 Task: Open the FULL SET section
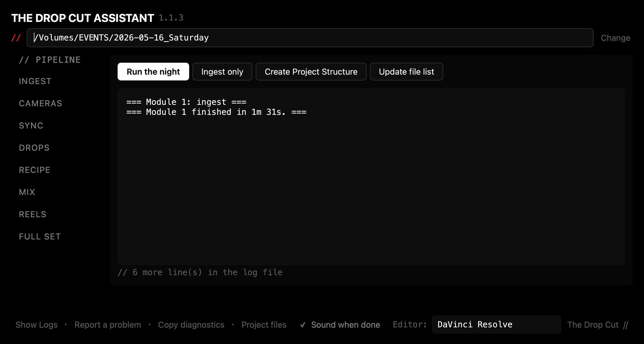tap(40, 236)
